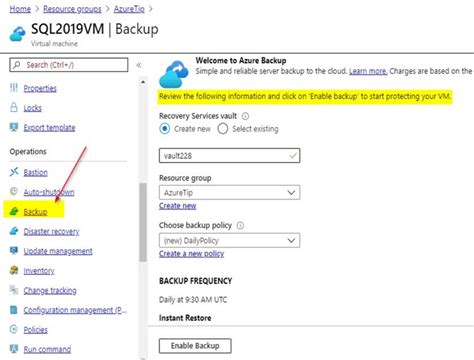This screenshot has width=474, height=360.
Task: Select the Select existing vault radio button
Action: 223,129
